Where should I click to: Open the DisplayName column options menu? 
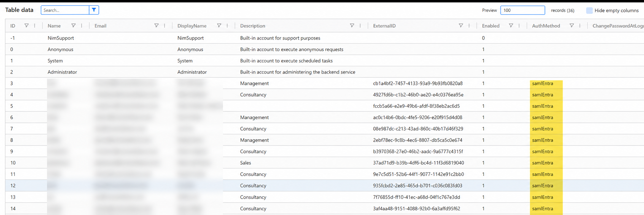227,26
